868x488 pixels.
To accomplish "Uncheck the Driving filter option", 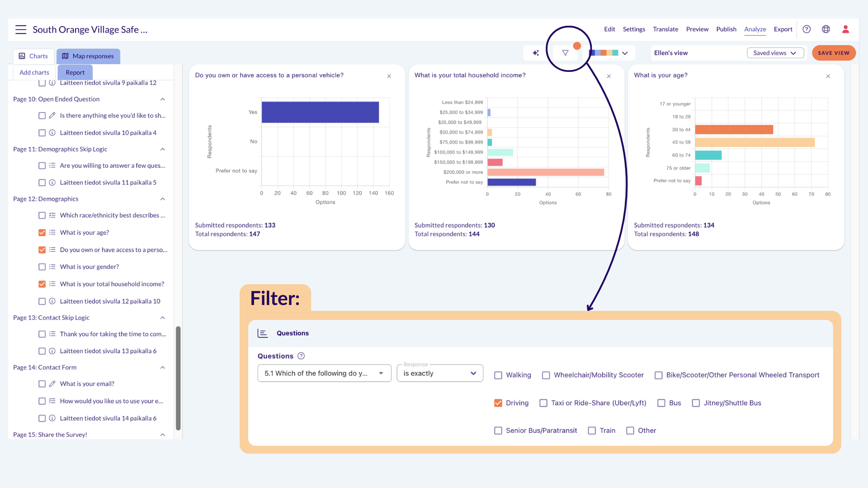I will pos(498,403).
